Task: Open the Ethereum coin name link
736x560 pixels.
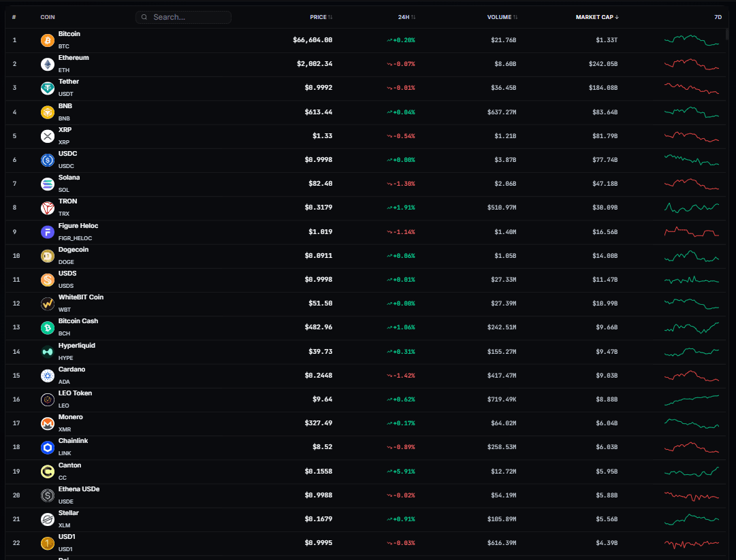Action: point(74,58)
